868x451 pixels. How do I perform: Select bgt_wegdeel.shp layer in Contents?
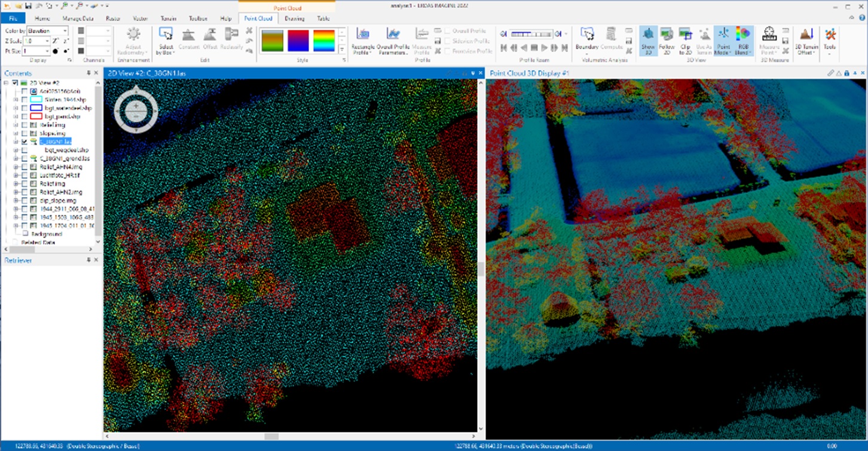click(66, 151)
